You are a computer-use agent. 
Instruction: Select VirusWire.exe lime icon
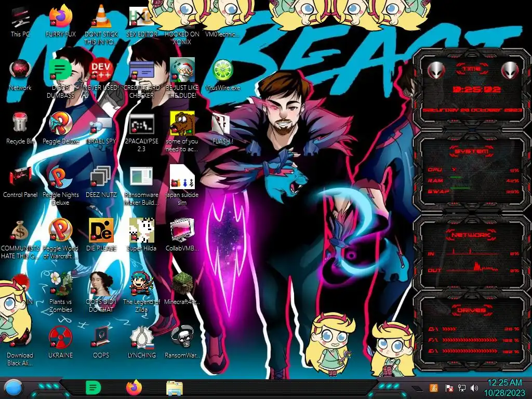[222, 75]
